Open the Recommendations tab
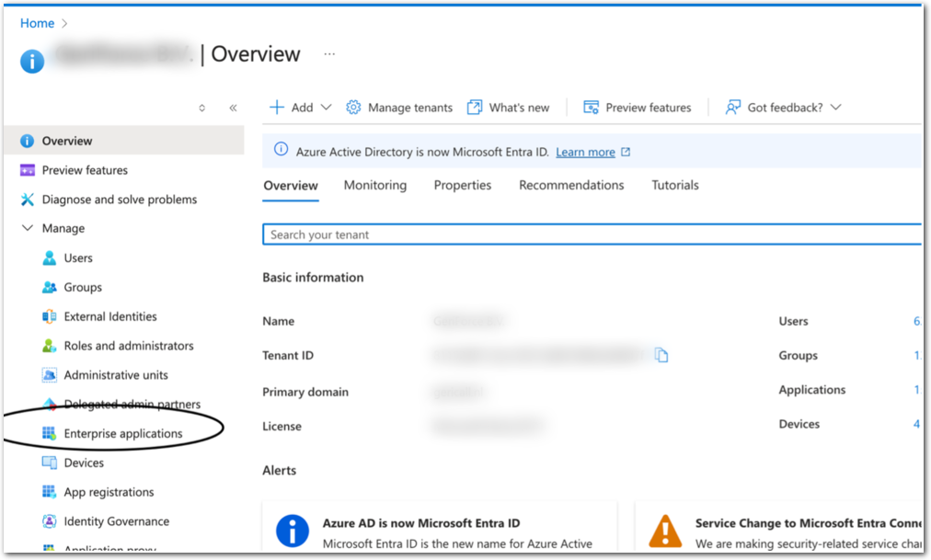931x560 pixels. tap(570, 186)
